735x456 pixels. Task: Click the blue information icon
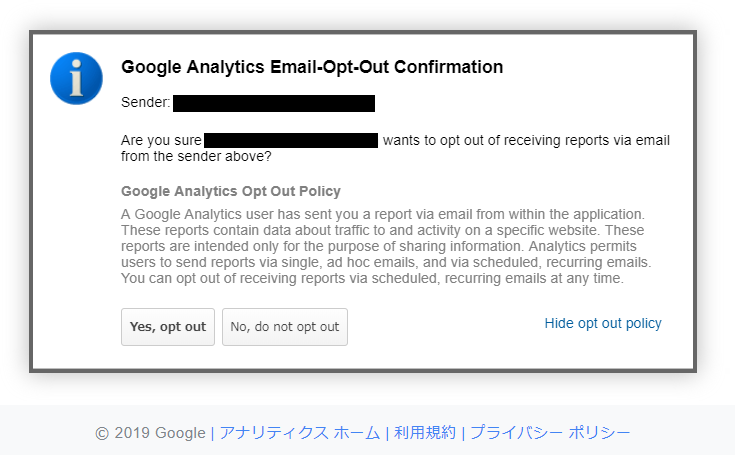tap(76, 78)
